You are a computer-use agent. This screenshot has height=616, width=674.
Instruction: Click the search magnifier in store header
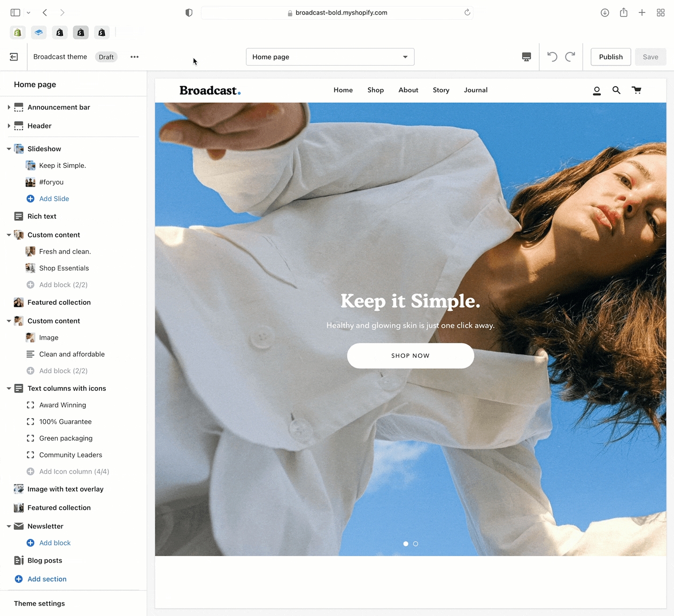click(x=616, y=90)
